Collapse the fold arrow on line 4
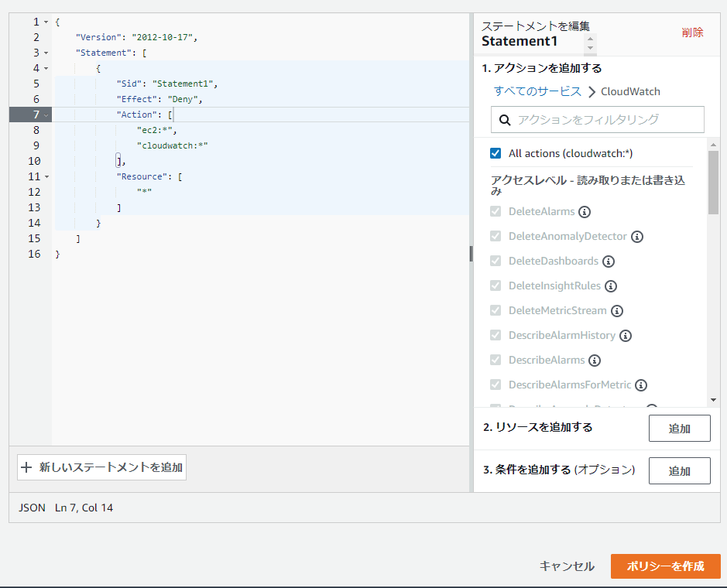 tap(46, 69)
